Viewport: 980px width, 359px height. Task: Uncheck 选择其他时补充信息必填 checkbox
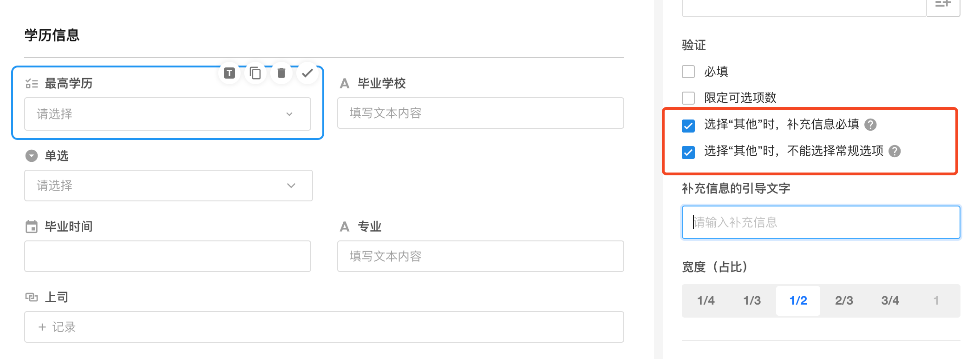point(688,126)
